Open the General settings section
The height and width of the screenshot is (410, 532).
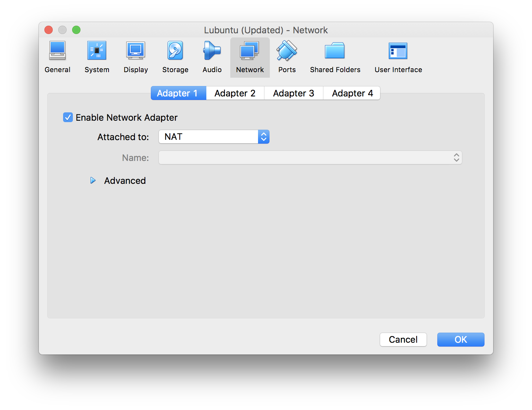pos(57,58)
